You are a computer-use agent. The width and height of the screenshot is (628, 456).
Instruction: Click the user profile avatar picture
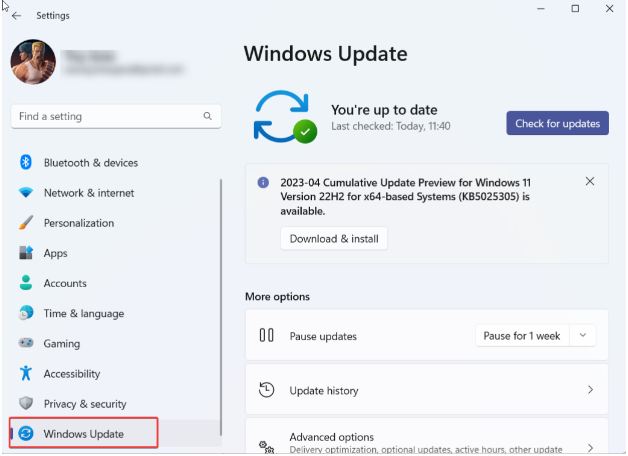(33, 62)
